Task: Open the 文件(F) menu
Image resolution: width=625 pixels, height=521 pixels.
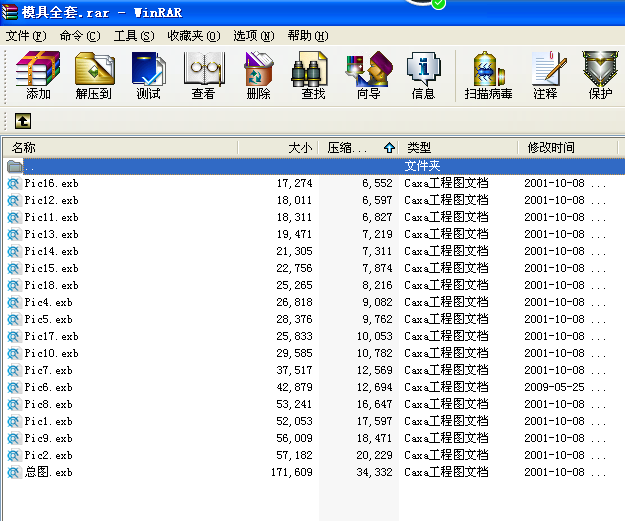Action: click(26, 36)
